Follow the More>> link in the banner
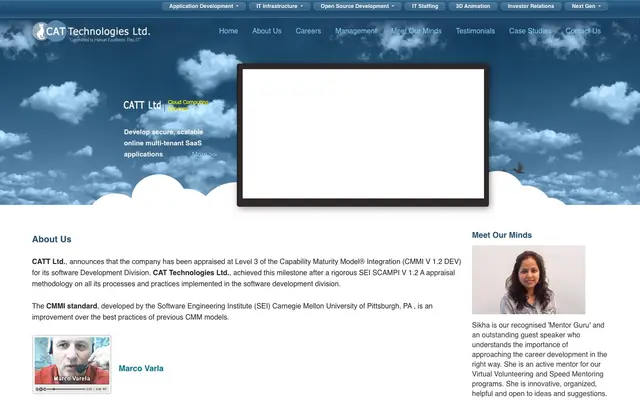This screenshot has height=400, width=640. click(x=204, y=154)
